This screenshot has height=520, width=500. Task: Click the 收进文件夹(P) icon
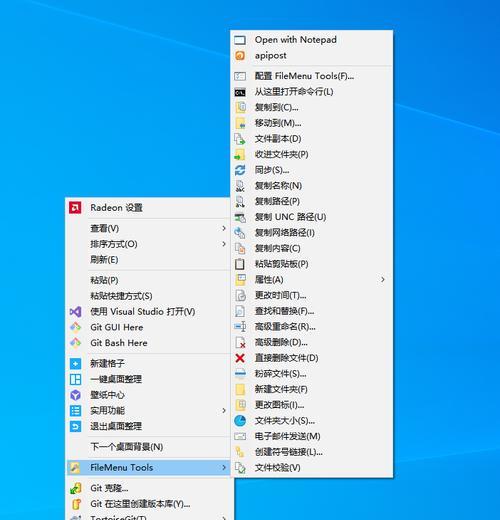pos(240,154)
